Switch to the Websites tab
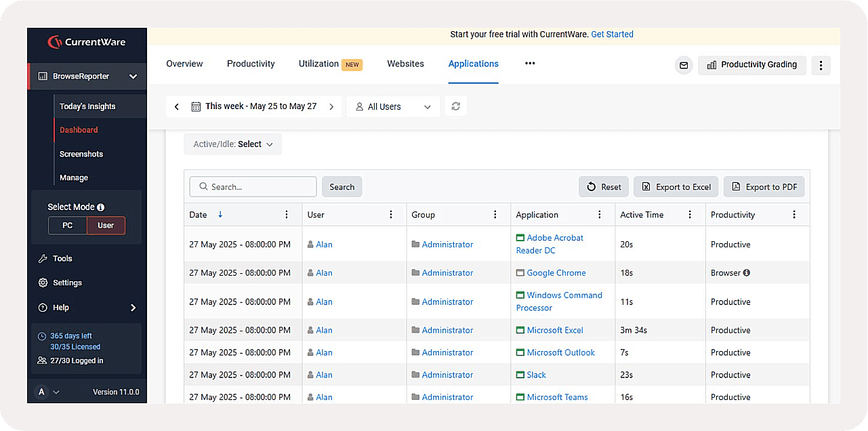This screenshot has height=431, width=868. [x=405, y=64]
